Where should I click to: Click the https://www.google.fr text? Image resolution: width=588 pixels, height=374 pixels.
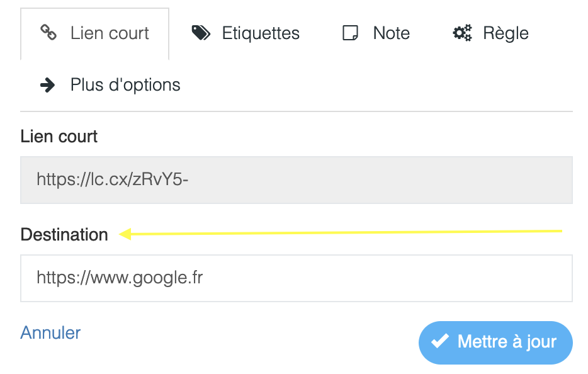click(120, 278)
